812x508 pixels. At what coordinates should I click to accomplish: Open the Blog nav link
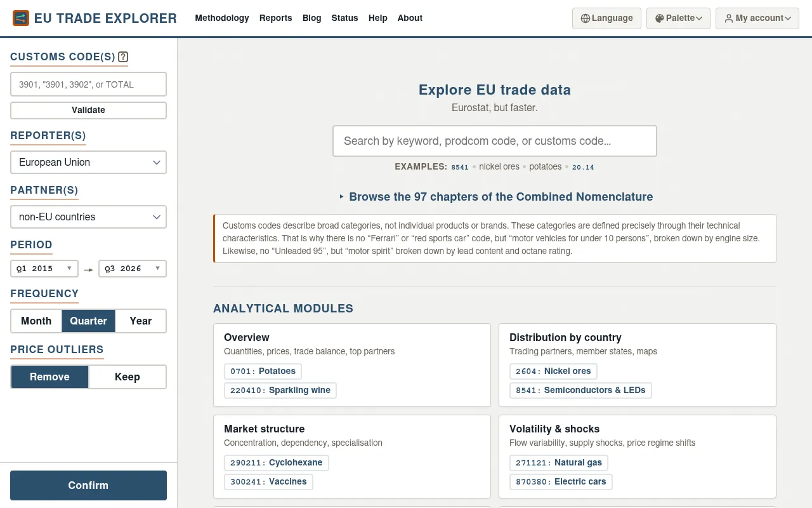[x=312, y=18]
